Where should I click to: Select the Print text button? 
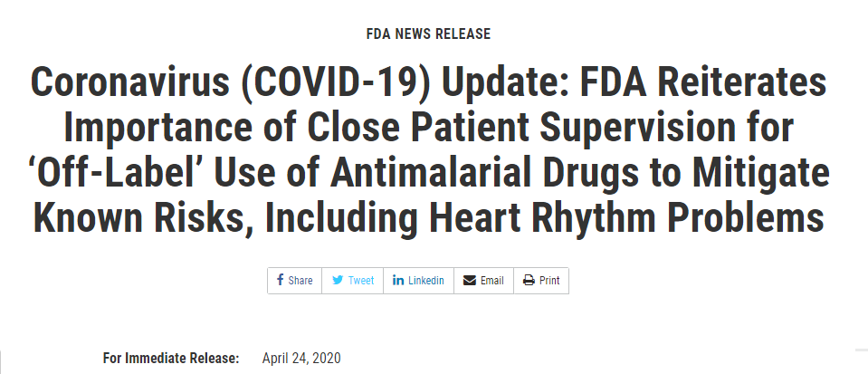549,281
